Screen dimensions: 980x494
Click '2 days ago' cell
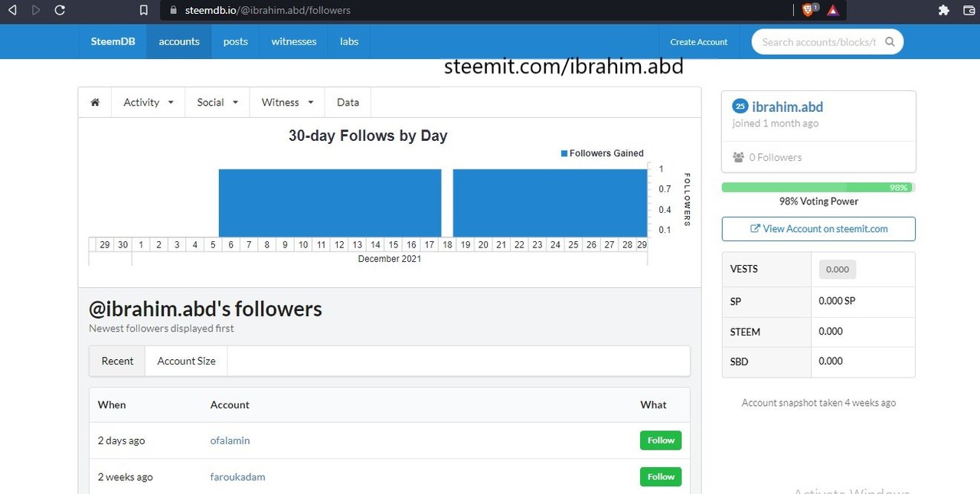tap(121, 440)
